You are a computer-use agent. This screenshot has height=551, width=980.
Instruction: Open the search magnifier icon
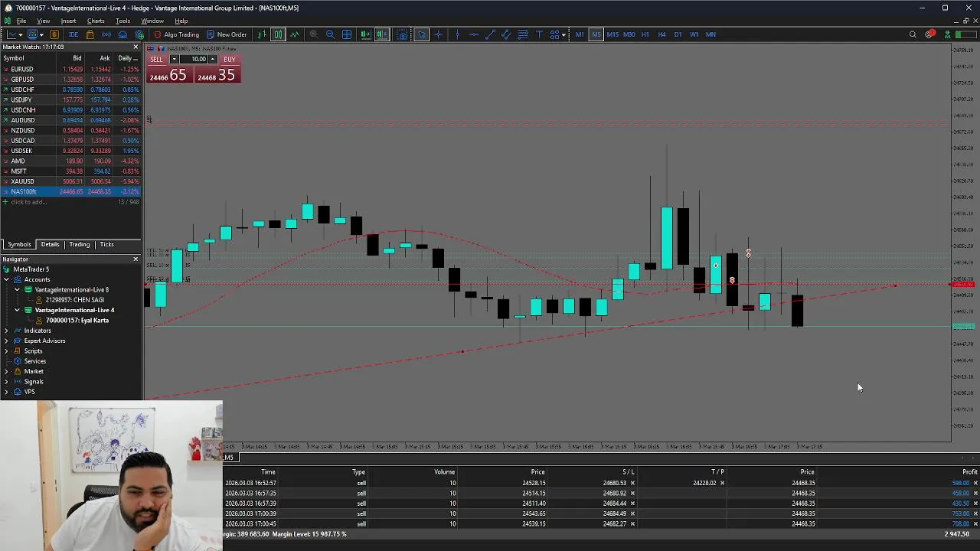point(913,34)
